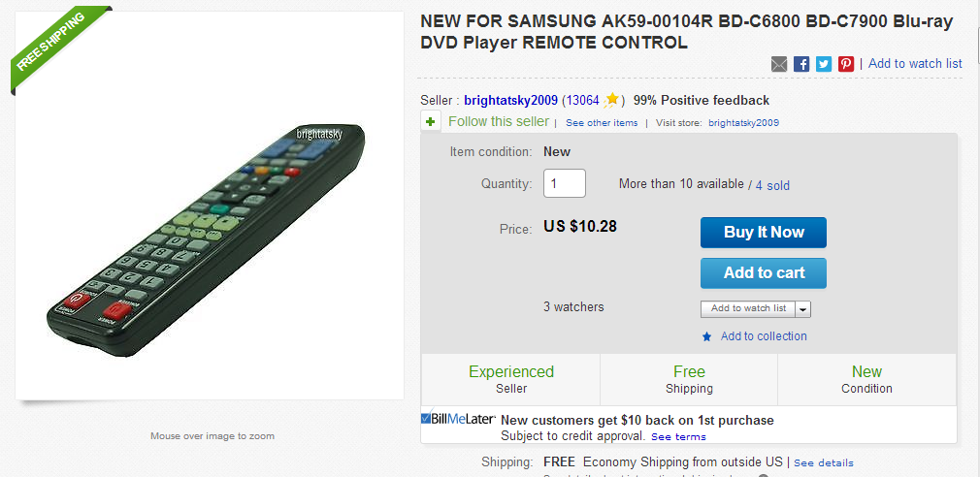Click Add to watch list link at top

click(915, 64)
